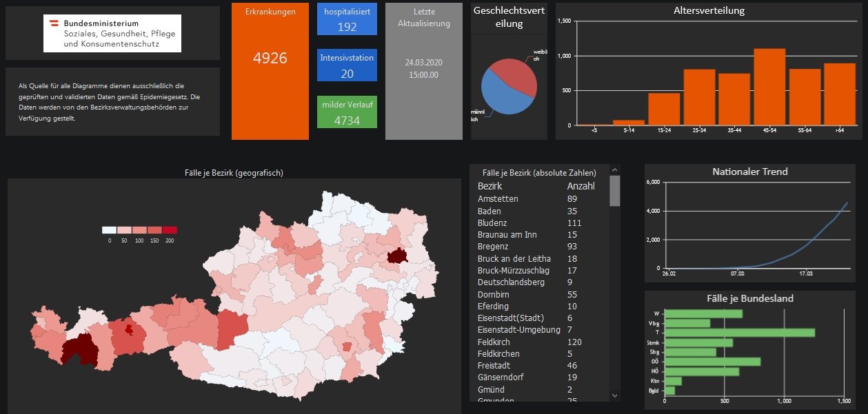Click the scroll down arrow of district list
This screenshot has height=414, width=868.
tap(615, 395)
